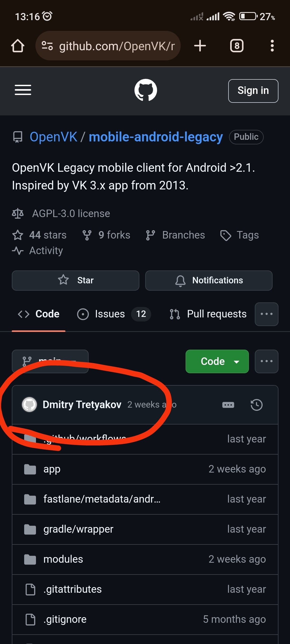The height and width of the screenshot is (644, 290).
Task: Star the repository
Action: (75, 280)
